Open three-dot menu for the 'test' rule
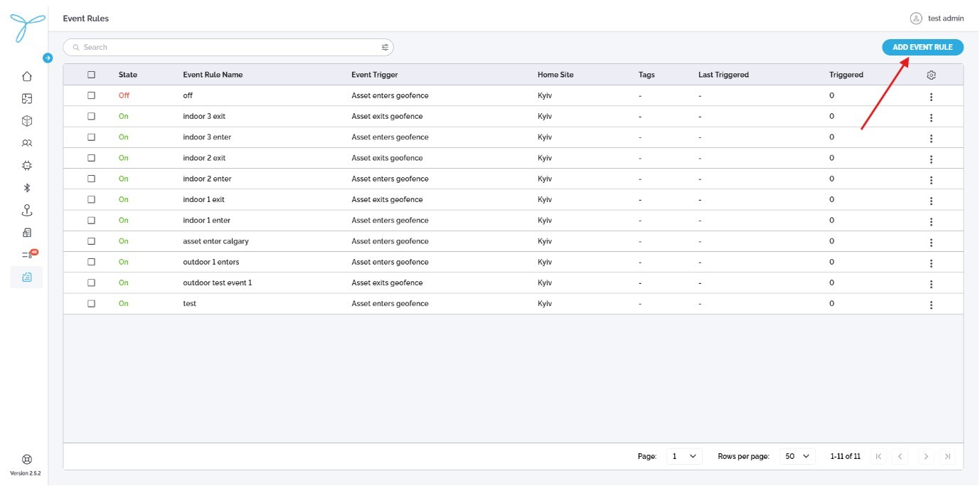Image resolution: width=980 pixels, height=486 pixels. click(x=931, y=305)
